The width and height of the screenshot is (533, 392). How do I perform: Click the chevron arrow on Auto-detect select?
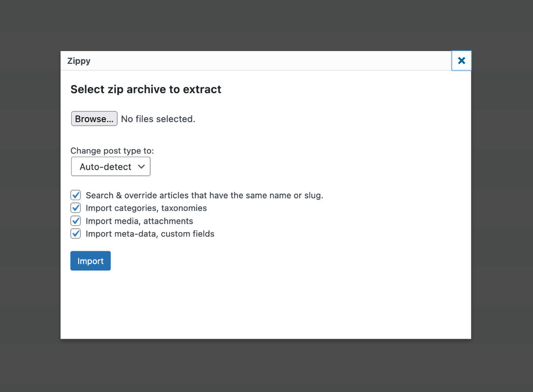(x=141, y=166)
